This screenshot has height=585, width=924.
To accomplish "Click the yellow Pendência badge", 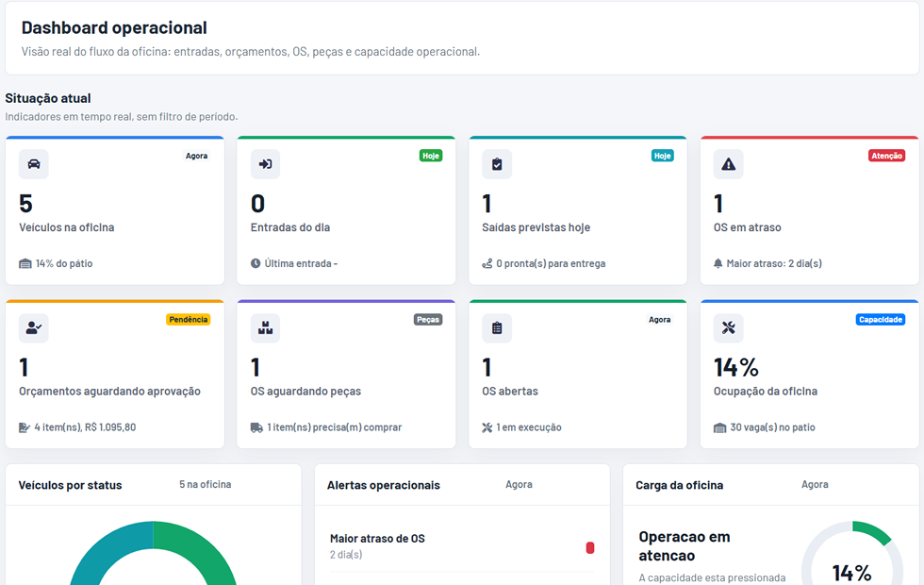I will tap(188, 320).
